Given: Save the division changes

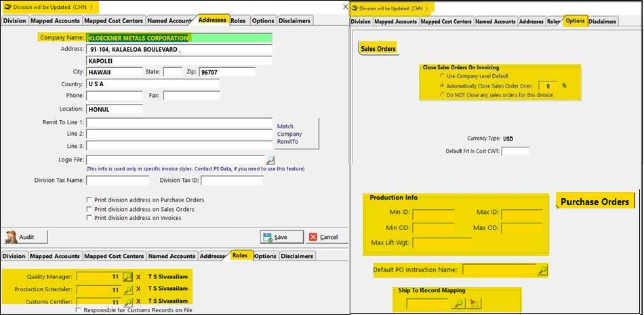Looking at the screenshot, I should pos(282,237).
